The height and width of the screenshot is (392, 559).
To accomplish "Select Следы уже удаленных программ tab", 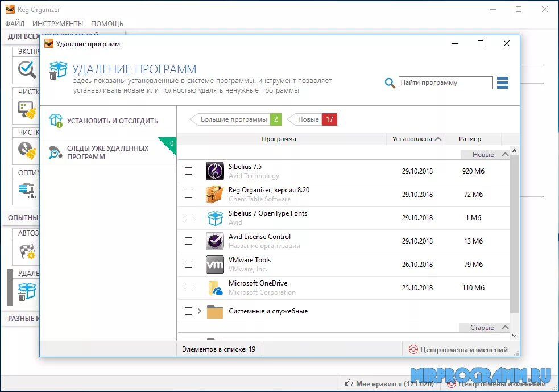I will tap(108, 152).
